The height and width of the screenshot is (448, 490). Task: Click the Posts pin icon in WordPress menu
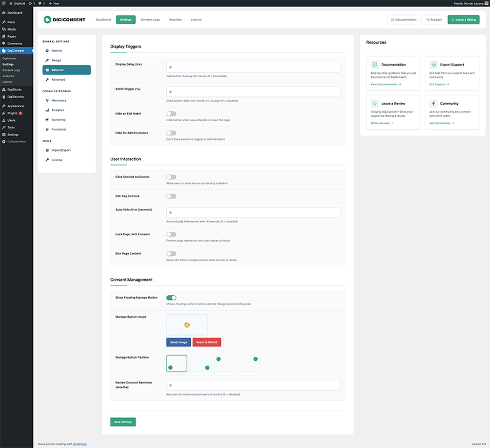4,22
